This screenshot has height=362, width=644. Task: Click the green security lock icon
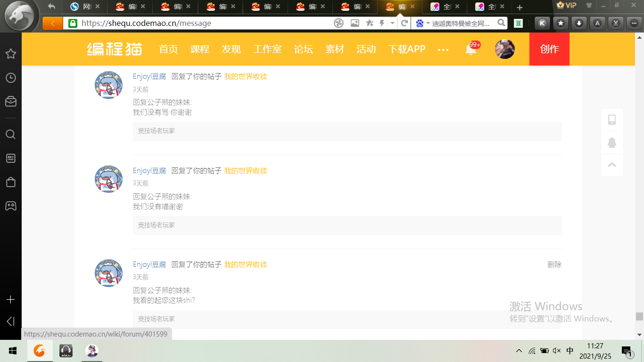pyautogui.click(x=73, y=23)
